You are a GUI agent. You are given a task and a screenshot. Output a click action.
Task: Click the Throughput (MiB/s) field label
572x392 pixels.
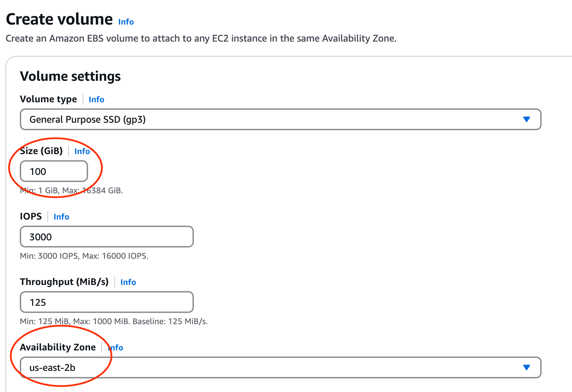click(64, 282)
